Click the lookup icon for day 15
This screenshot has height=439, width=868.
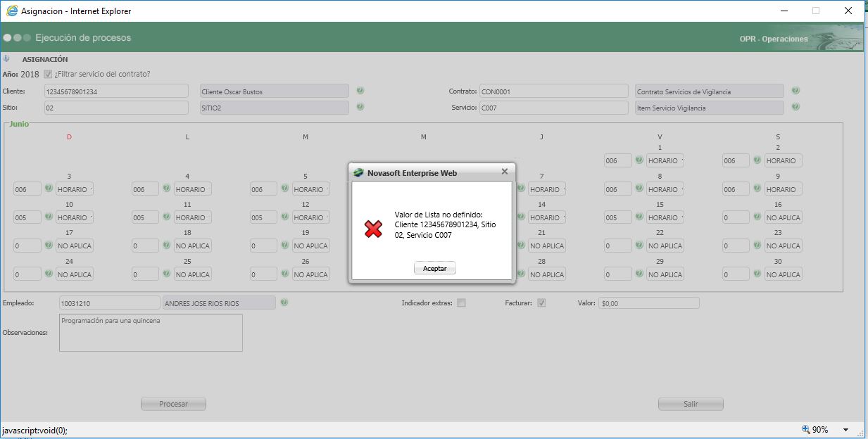coord(639,217)
